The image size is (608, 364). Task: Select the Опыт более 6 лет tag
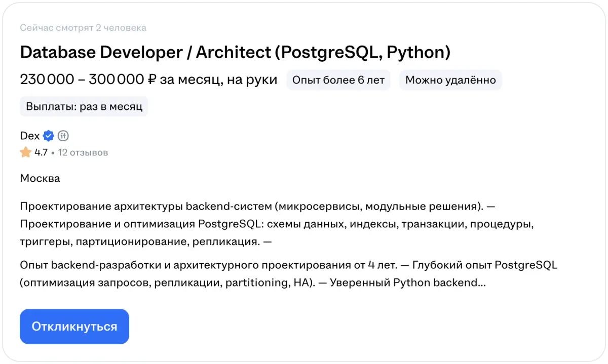[338, 80]
